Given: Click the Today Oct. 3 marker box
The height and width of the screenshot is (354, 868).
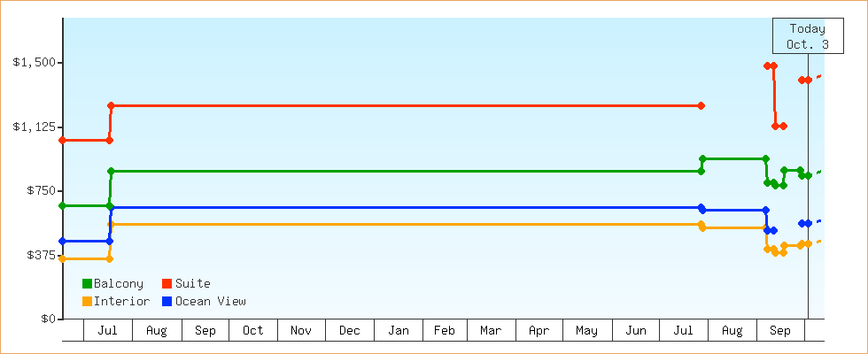Looking at the screenshot, I should 807,36.
